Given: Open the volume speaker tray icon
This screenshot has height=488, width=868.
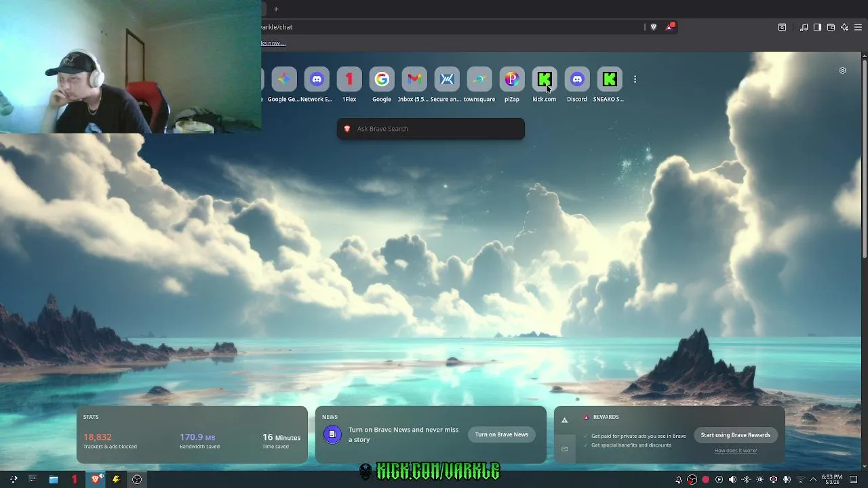Looking at the screenshot, I should [732, 480].
